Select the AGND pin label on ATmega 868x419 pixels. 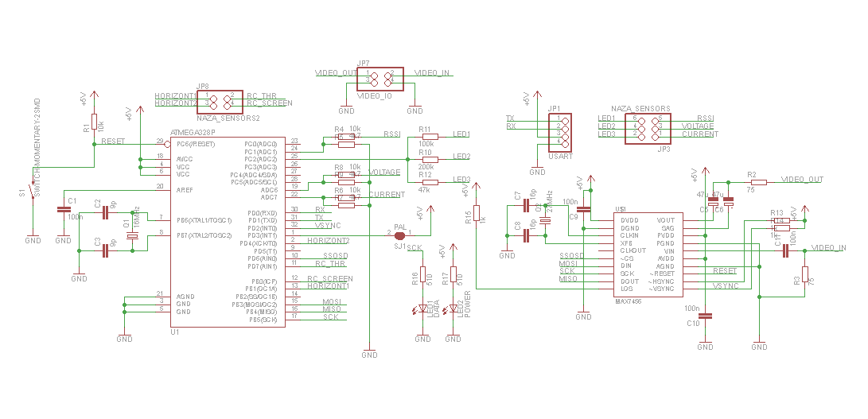[x=185, y=297]
